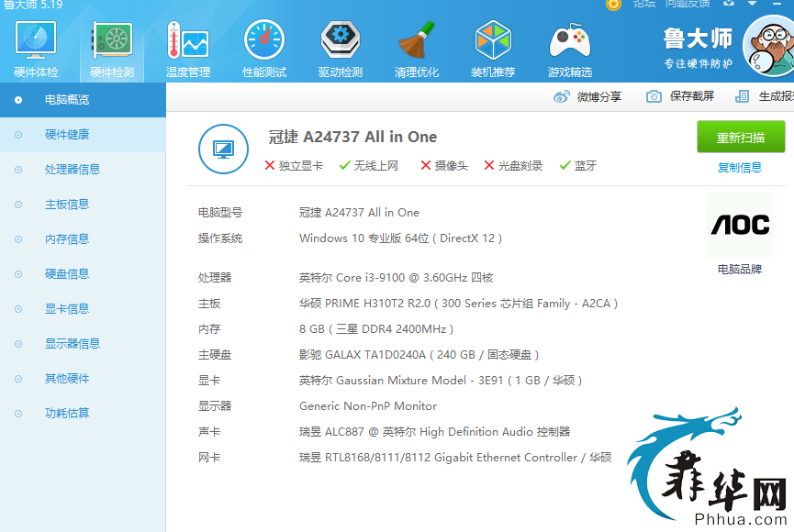
Task: Open 内存信息 in the sidebar
Action: click(x=83, y=238)
